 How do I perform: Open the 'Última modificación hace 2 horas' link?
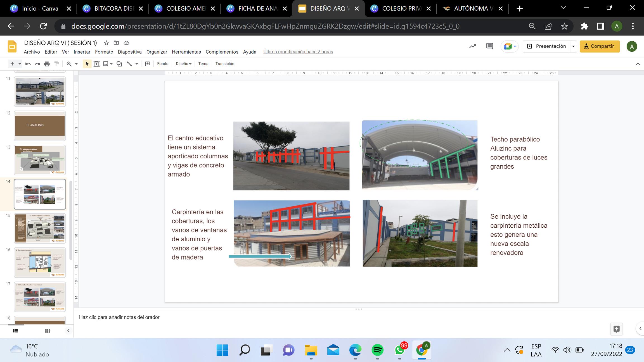(x=298, y=52)
